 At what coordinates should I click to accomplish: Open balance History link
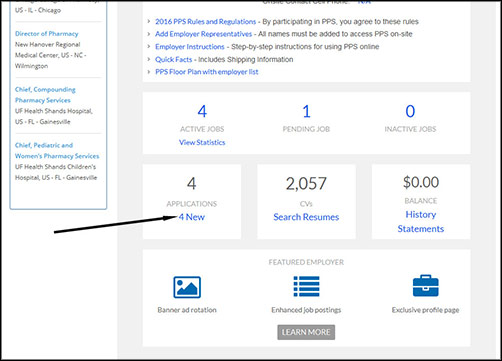click(421, 214)
